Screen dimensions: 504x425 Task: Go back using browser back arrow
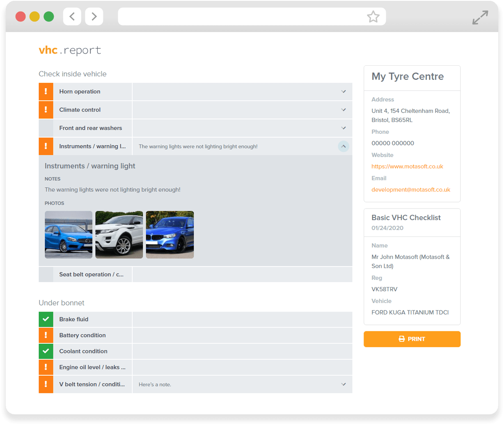72,16
